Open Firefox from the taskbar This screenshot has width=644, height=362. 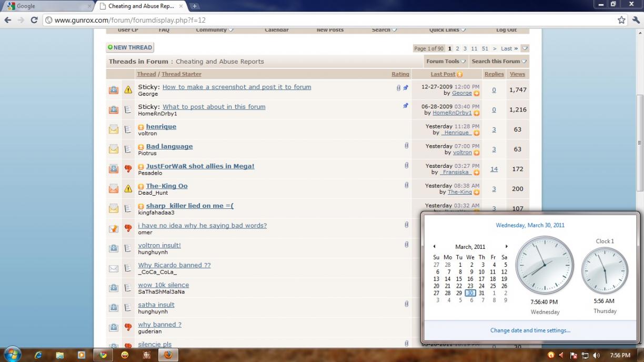[168, 355]
